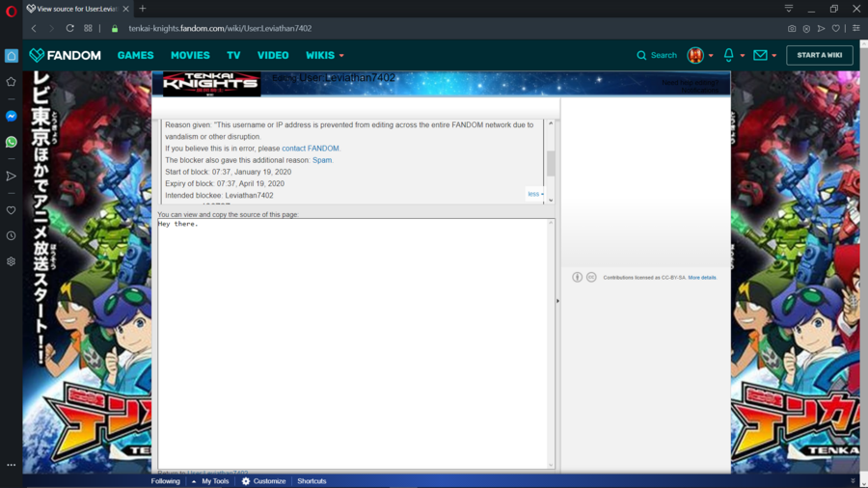Collapse right rail with arrow handle
The height and width of the screenshot is (488, 868).
tap(557, 301)
